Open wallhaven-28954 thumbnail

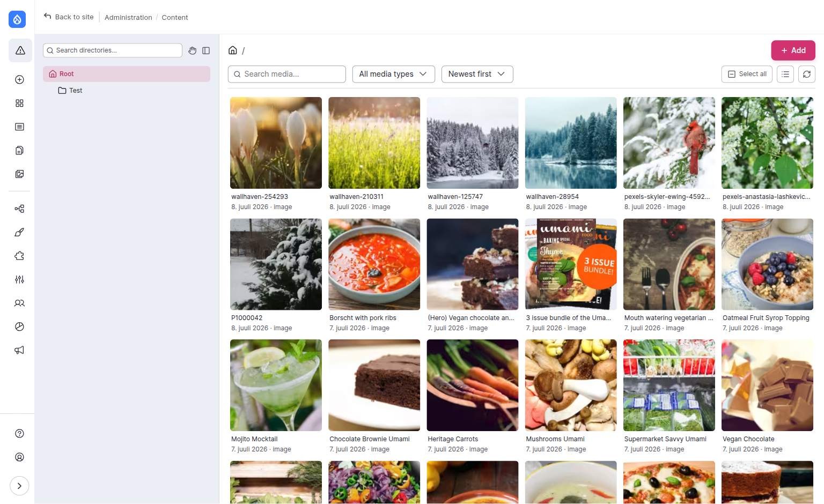pos(571,143)
